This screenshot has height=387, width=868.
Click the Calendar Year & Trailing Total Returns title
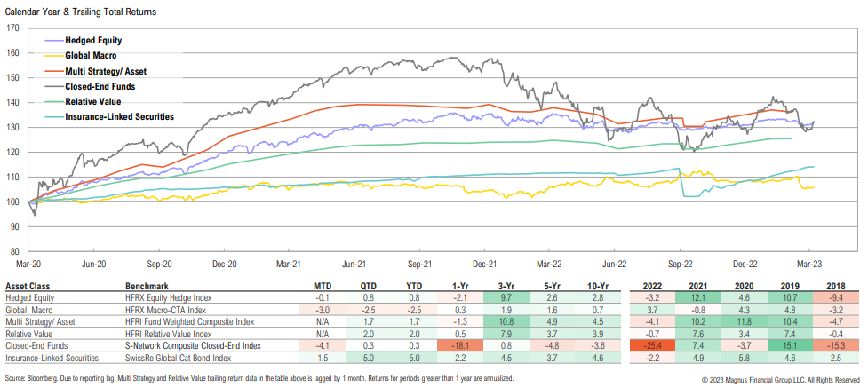(83, 11)
